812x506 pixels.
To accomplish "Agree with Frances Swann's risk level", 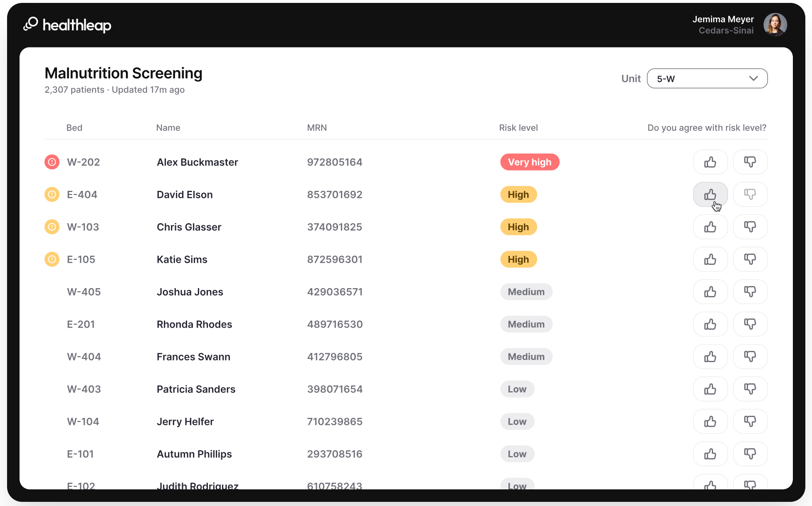I will tap(710, 356).
